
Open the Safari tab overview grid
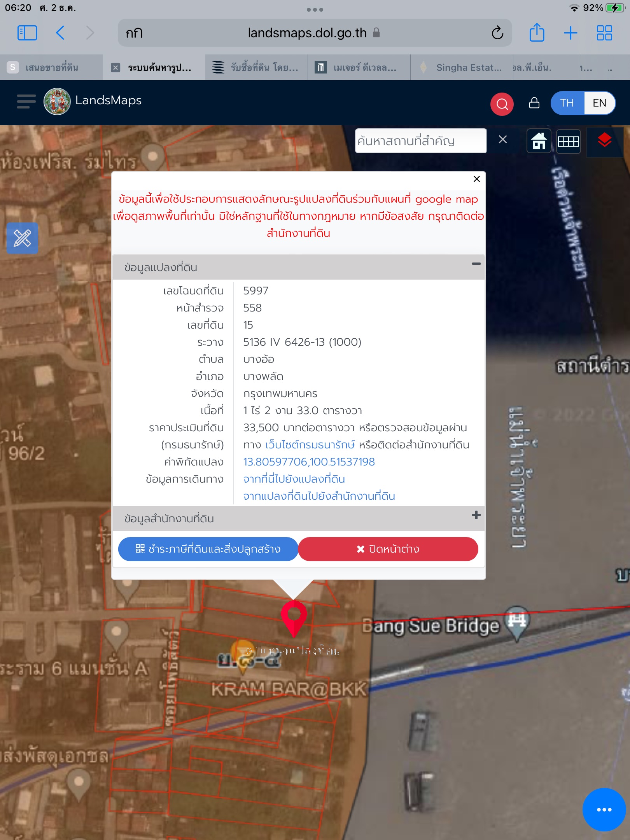tap(604, 33)
